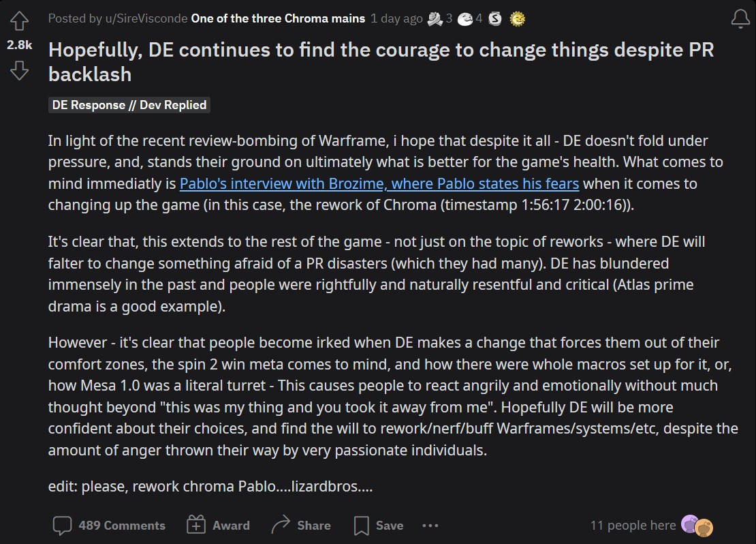Click the clasped hands Helpful award icon
Viewport: 756px width, 544px height.
pos(435,19)
